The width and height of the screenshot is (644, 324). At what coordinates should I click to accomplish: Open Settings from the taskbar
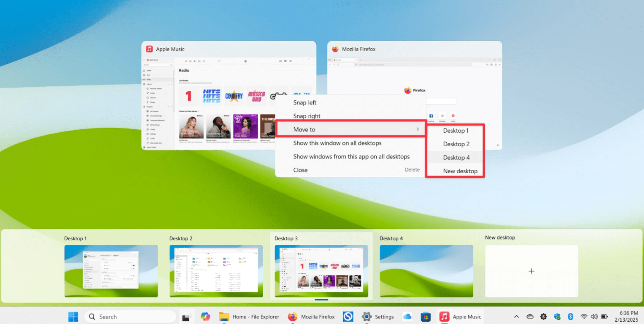point(378,317)
